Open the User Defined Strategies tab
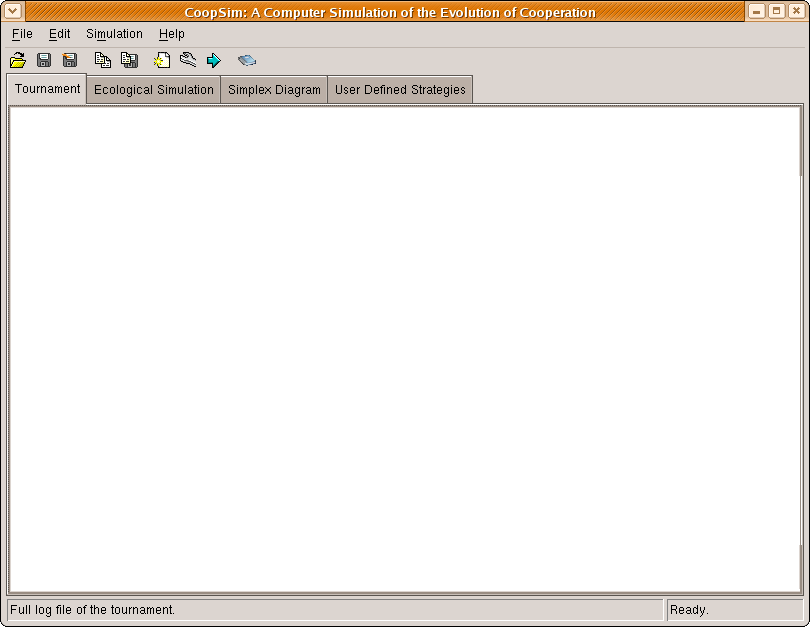 coord(400,90)
